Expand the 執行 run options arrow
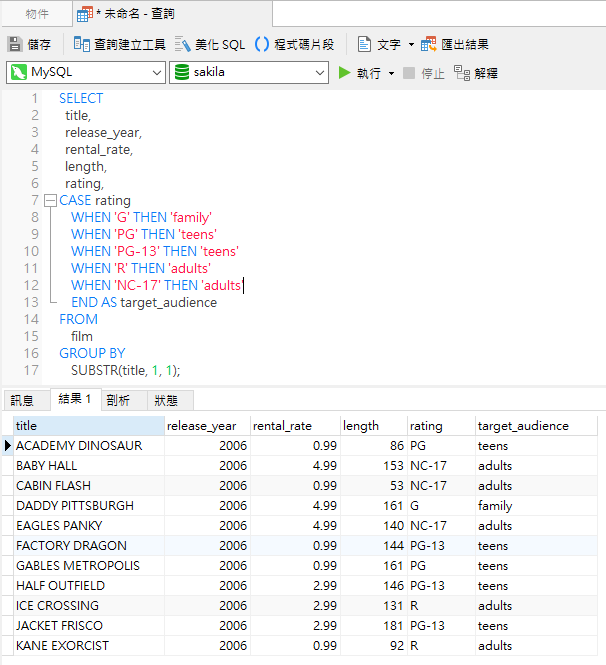Image resolution: width=606 pixels, height=665 pixels. pos(391,73)
